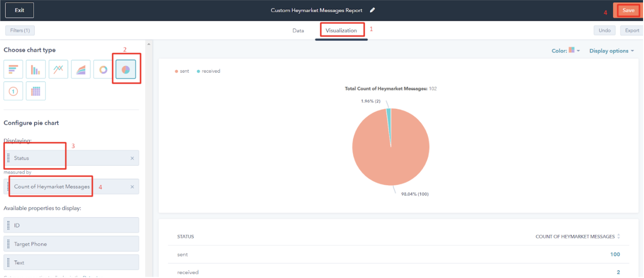This screenshot has width=644, height=278.
Task: Open the Color palette dropdown
Action: (x=566, y=51)
